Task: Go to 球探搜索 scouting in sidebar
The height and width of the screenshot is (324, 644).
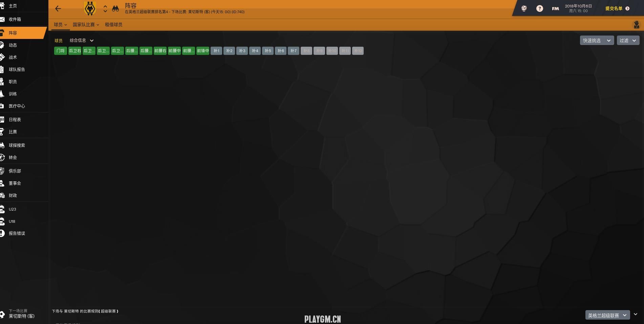Action: point(17,145)
